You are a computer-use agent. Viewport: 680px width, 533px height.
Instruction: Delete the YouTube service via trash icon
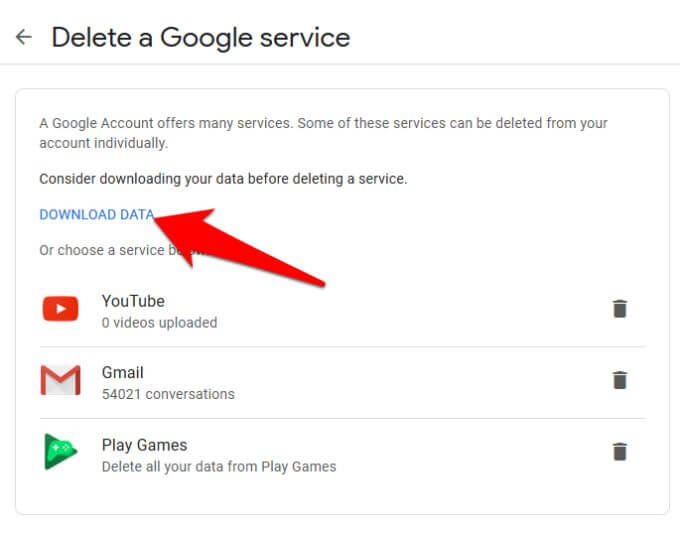[x=620, y=309]
